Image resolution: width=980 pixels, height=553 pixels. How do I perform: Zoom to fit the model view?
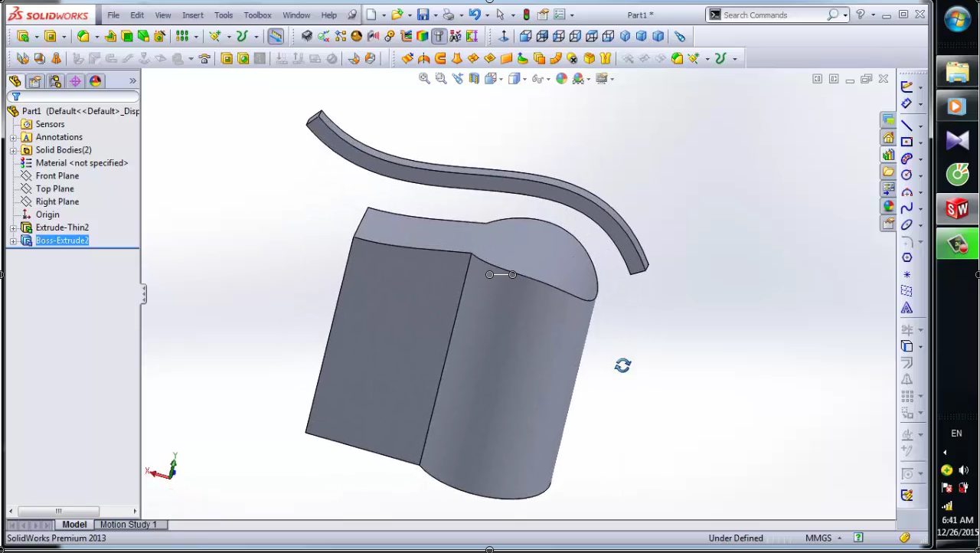pyautogui.click(x=424, y=77)
